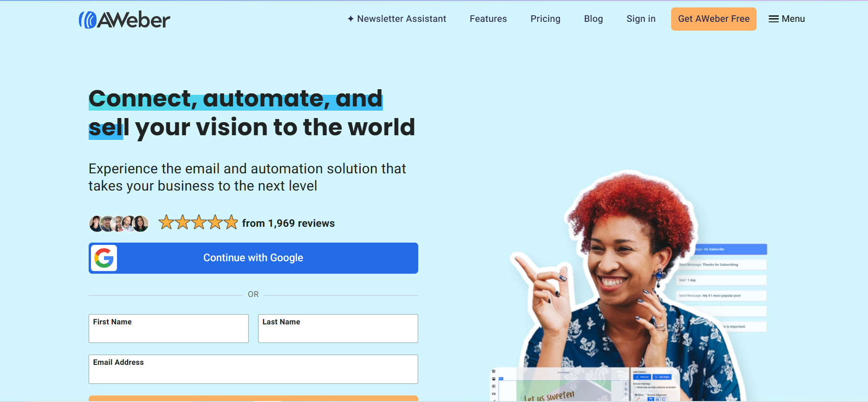This screenshot has width=868, height=402.
Task: Visit the Blog link
Action: click(x=593, y=19)
